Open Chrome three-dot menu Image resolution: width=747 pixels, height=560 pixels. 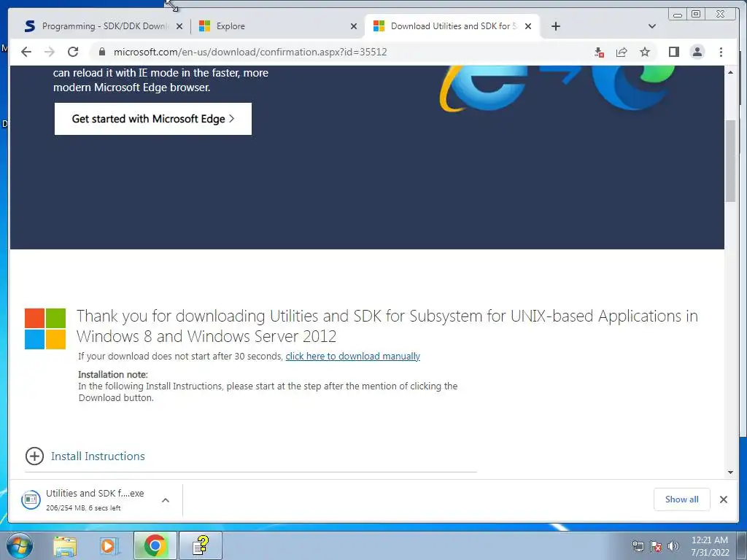pyautogui.click(x=721, y=52)
